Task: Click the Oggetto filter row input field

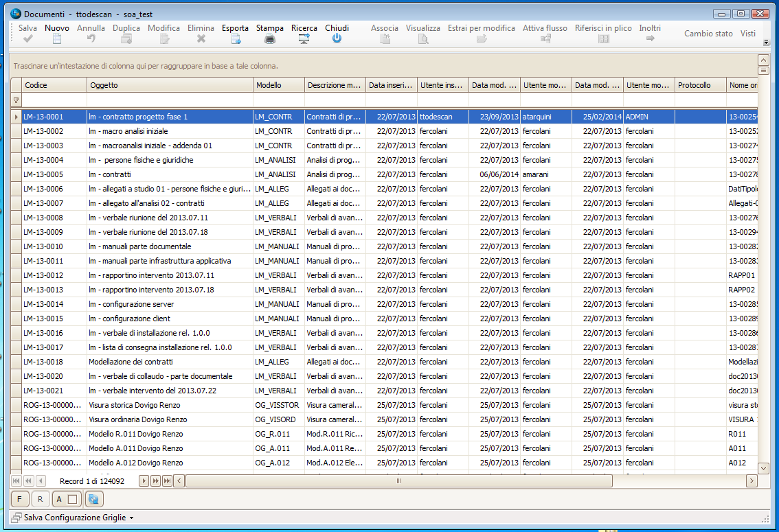Action: [170, 100]
